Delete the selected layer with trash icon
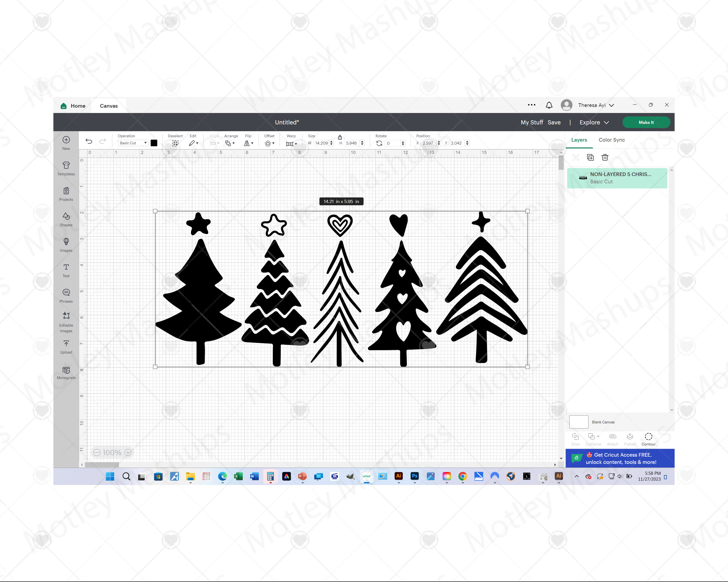The image size is (728, 582). pyautogui.click(x=605, y=157)
